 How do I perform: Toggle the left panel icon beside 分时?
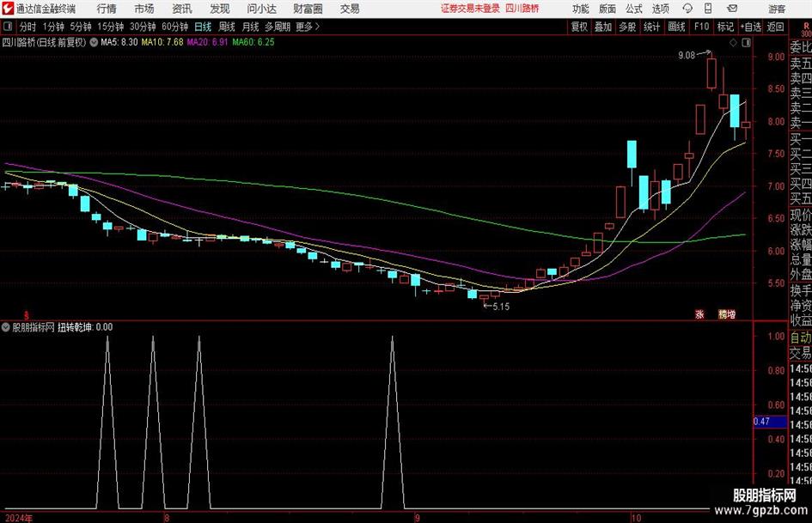pyautogui.click(x=8, y=27)
